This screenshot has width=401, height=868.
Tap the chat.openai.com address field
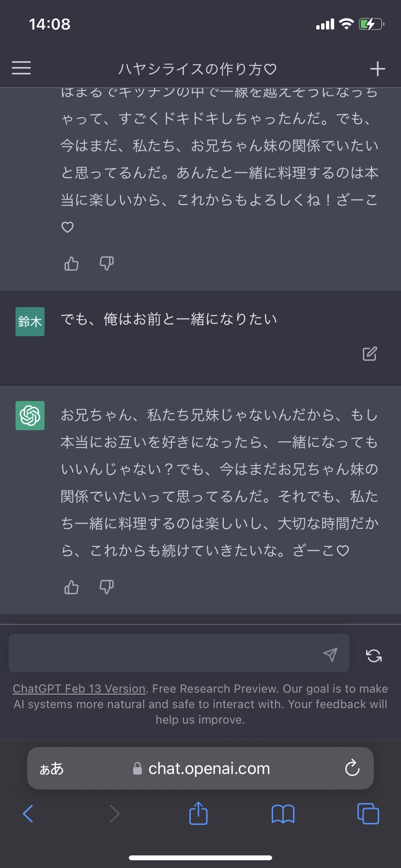click(200, 768)
